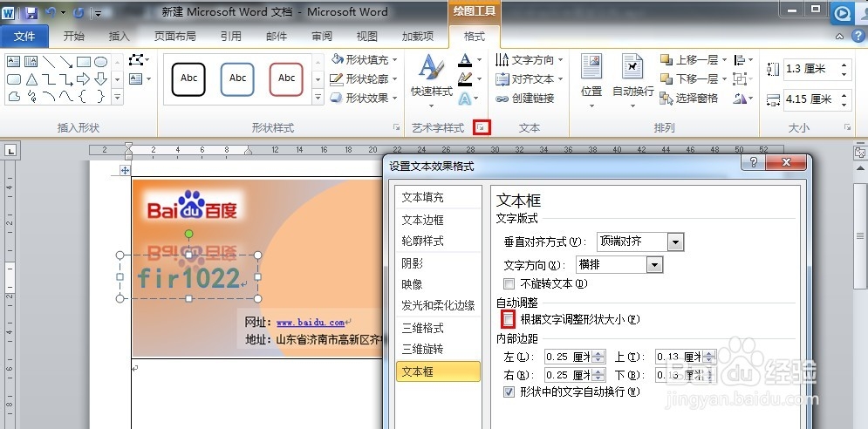
Task: Toggle the ruler tab stop selector
Action: point(11,151)
